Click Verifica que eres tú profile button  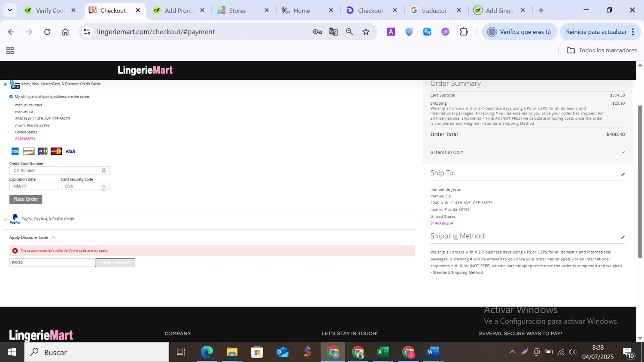519,32
